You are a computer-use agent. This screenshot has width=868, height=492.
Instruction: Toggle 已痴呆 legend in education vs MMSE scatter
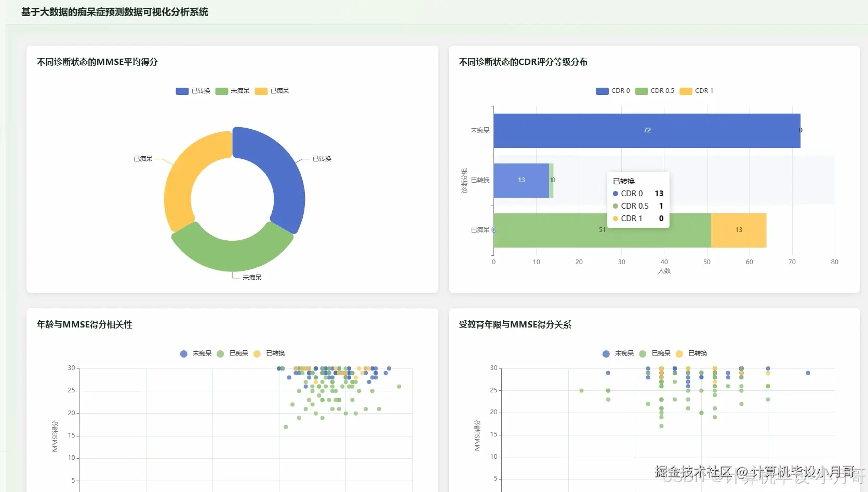pos(655,353)
